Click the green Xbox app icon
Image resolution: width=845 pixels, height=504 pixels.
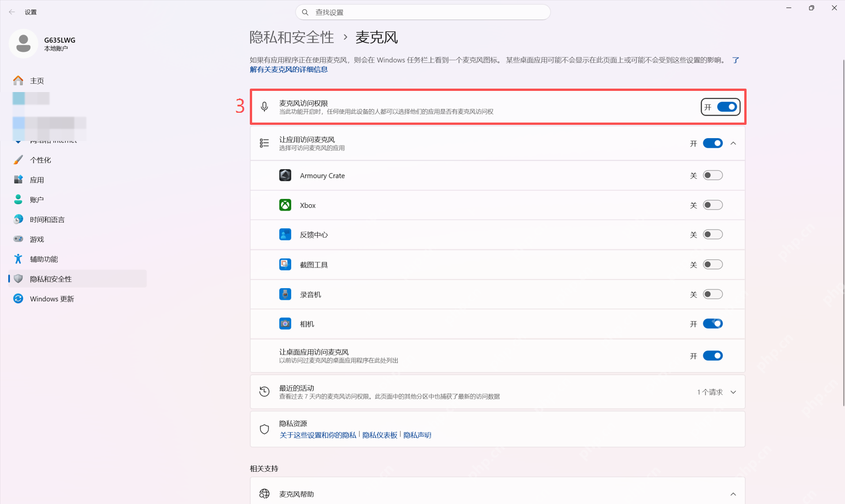tap(285, 205)
